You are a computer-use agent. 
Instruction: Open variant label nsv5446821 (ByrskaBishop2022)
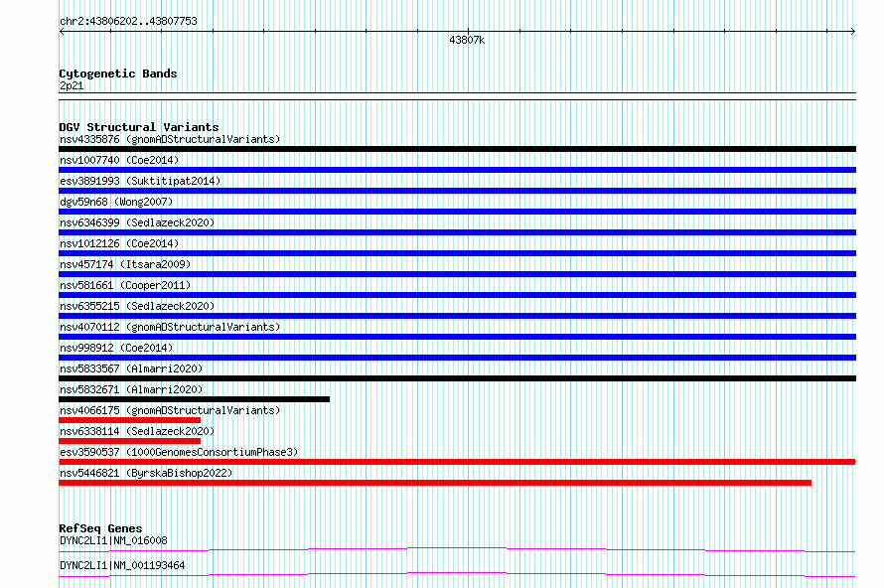tap(146, 473)
